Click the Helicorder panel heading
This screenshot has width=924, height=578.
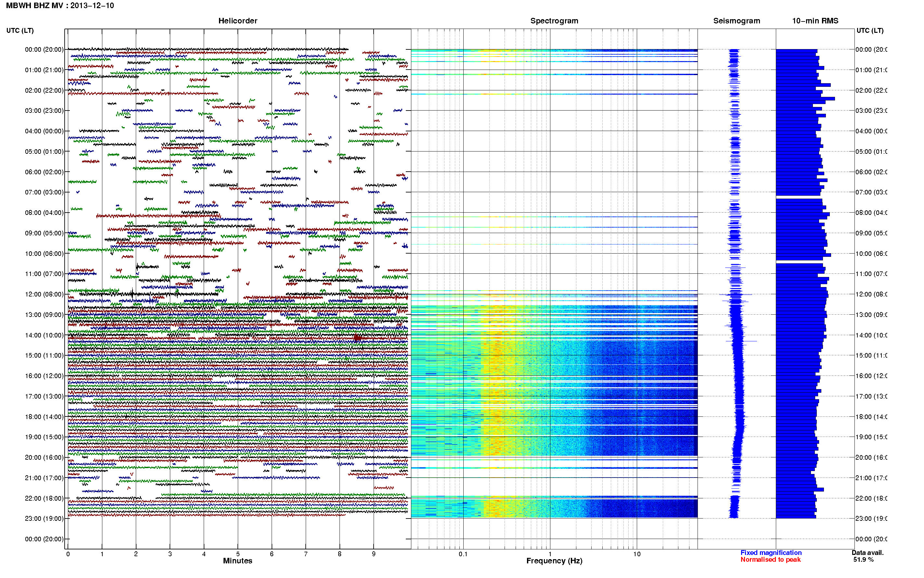tap(237, 21)
